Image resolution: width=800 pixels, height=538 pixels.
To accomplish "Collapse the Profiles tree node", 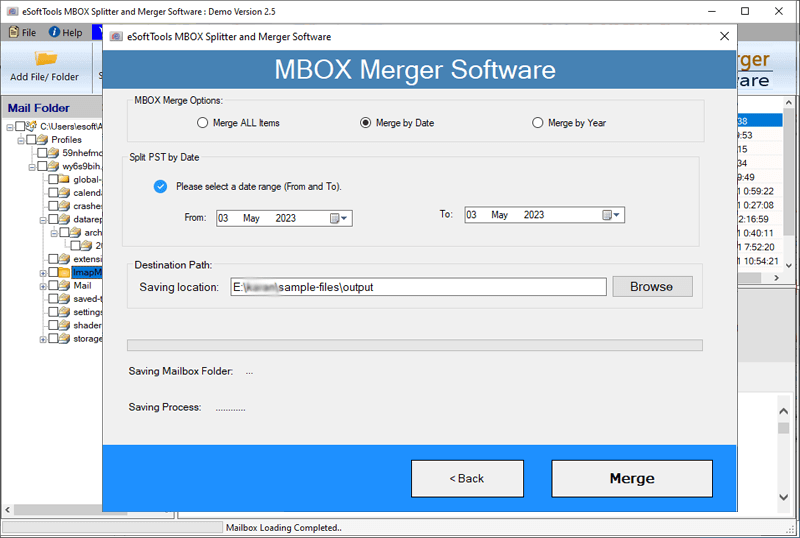I will 21,140.
